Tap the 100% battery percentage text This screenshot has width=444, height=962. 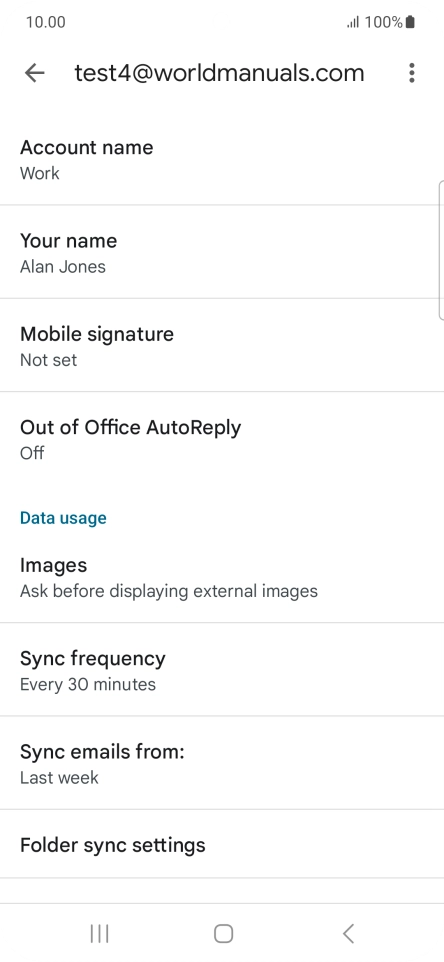click(x=383, y=23)
